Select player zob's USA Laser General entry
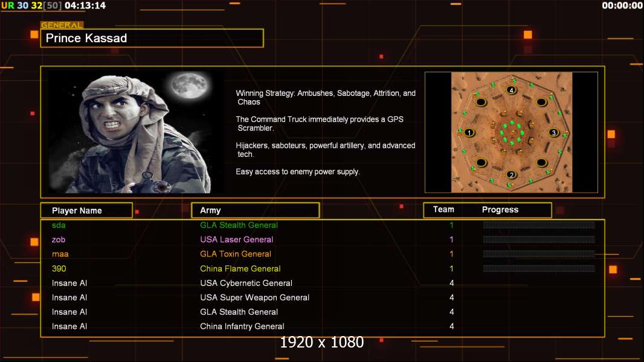644x362 pixels. click(x=236, y=240)
